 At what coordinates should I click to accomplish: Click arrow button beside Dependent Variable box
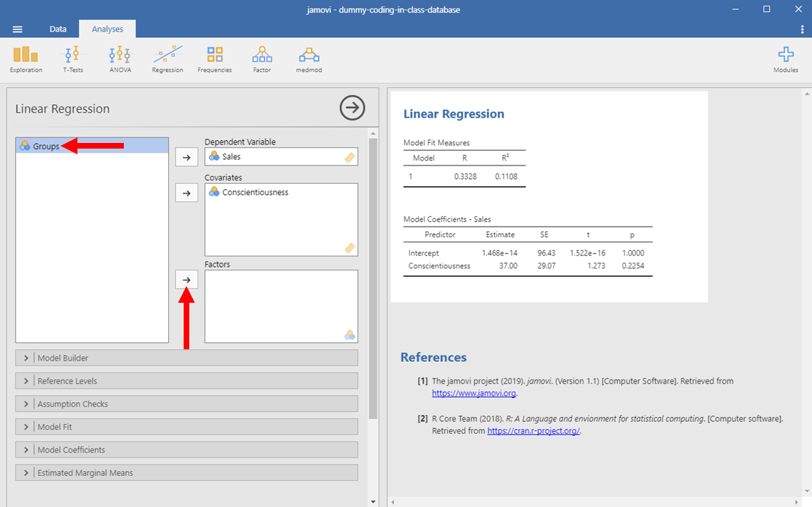point(186,158)
